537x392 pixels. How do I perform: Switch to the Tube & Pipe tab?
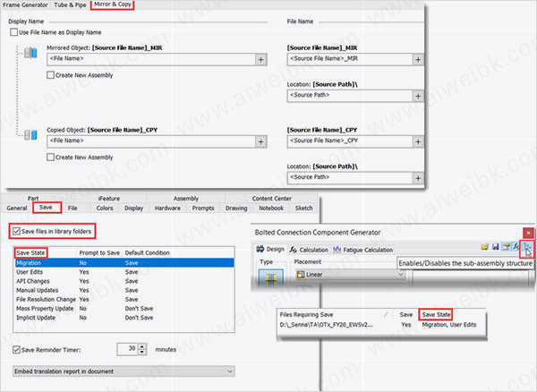70,4
